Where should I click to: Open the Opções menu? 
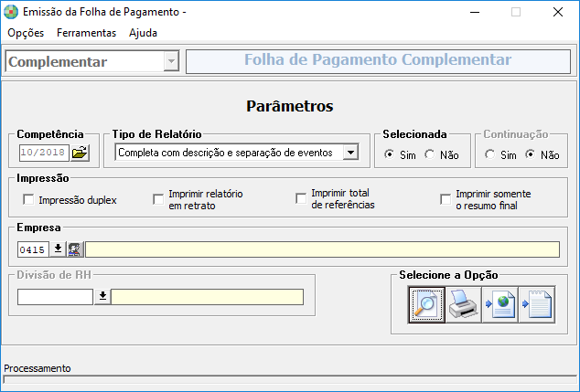tap(26, 33)
